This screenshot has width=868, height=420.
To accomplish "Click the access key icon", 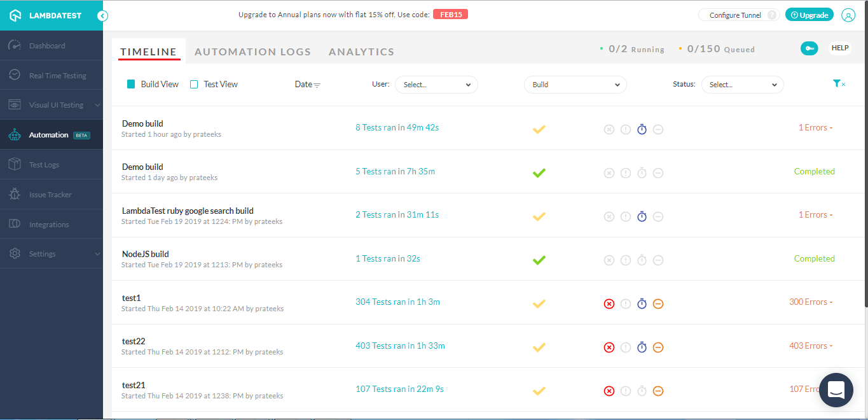I will [x=809, y=48].
